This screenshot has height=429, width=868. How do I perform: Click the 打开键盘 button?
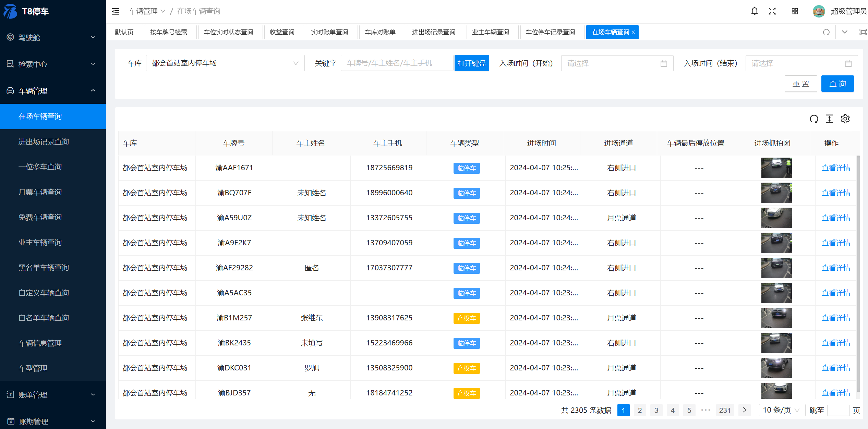(471, 63)
